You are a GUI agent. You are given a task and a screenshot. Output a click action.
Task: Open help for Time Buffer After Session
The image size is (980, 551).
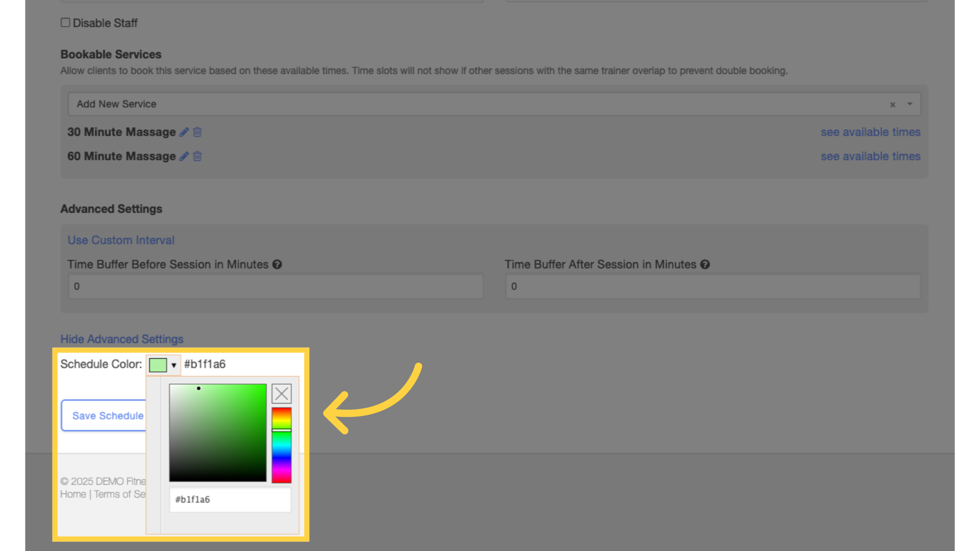pos(705,265)
